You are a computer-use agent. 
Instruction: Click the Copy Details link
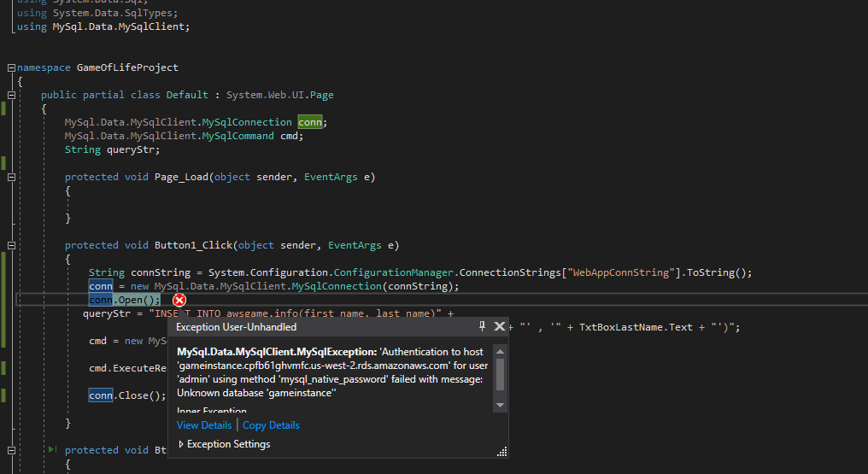click(271, 425)
